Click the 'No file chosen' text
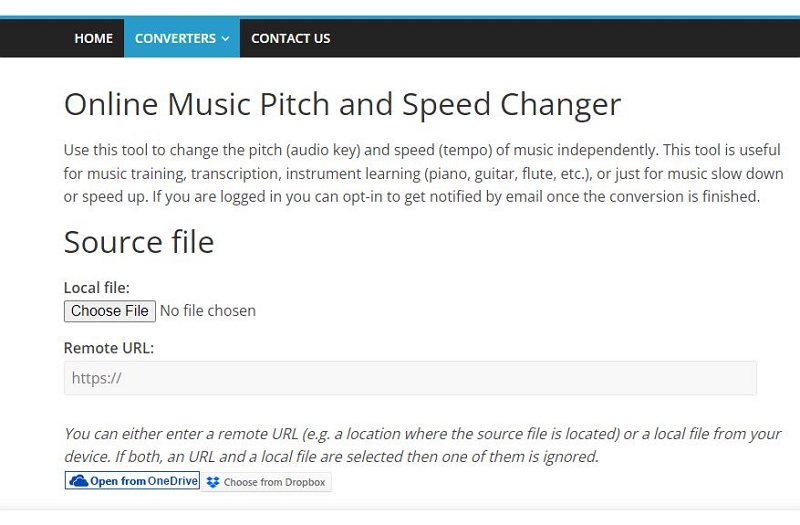The height and width of the screenshot is (525, 800). (x=208, y=311)
